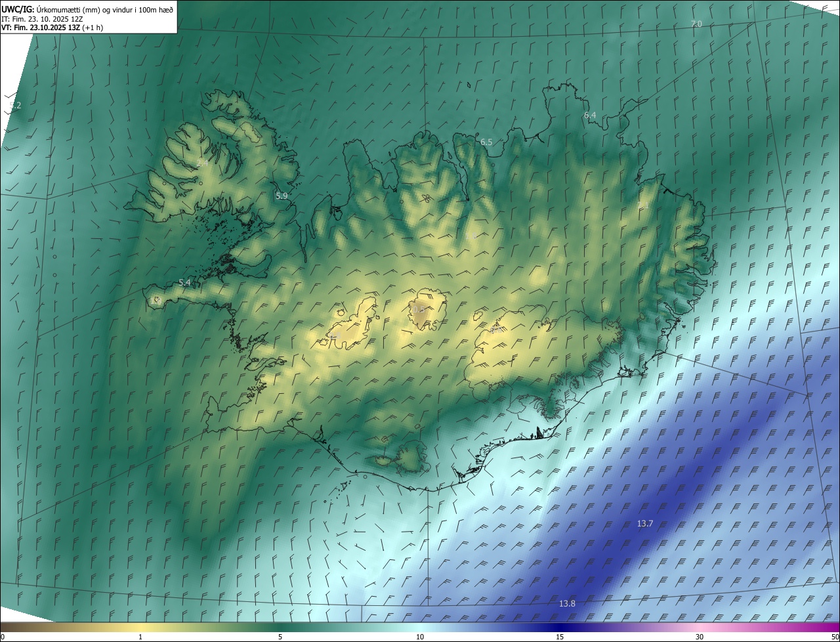Click the 2.4 value label on the Westfjords
The height and width of the screenshot is (642, 840).
tap(202, 163)
